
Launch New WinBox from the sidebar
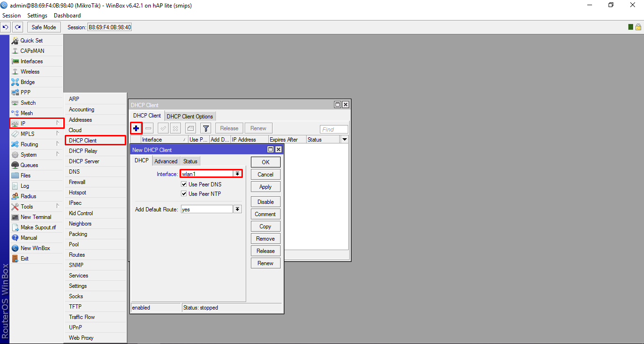click(36, 248)
